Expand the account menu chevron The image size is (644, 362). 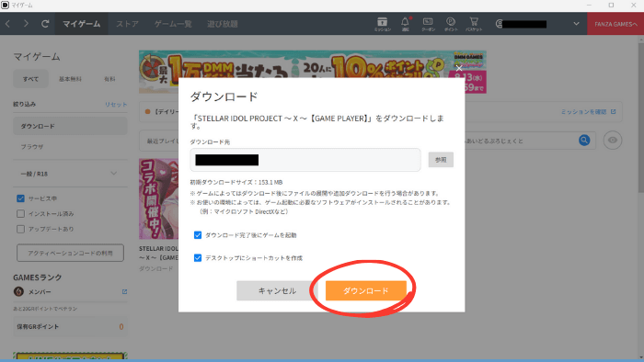click(576, 24)
